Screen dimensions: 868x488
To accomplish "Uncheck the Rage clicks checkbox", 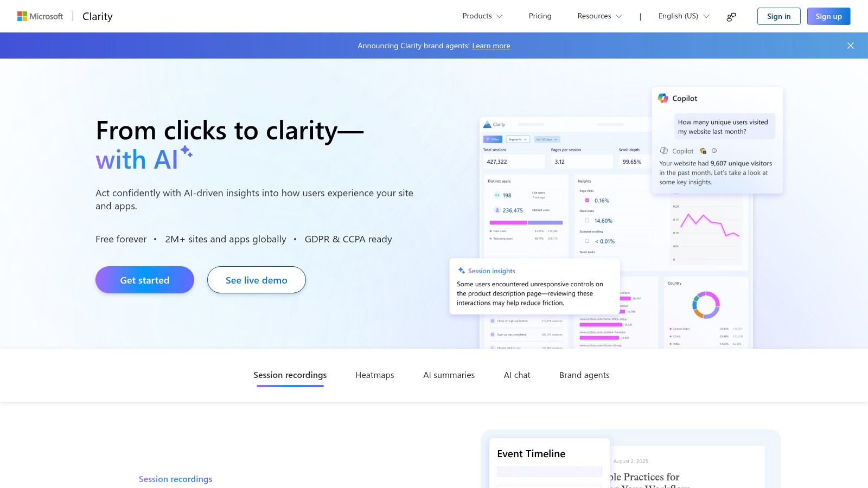I will (x=587, y=200).
